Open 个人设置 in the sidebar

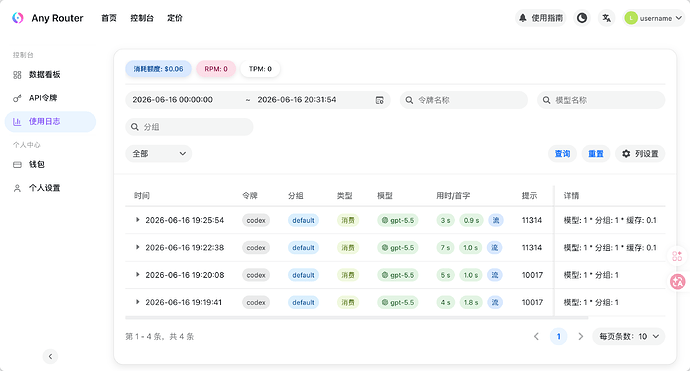pyautogui.click(x=50, y=188)
